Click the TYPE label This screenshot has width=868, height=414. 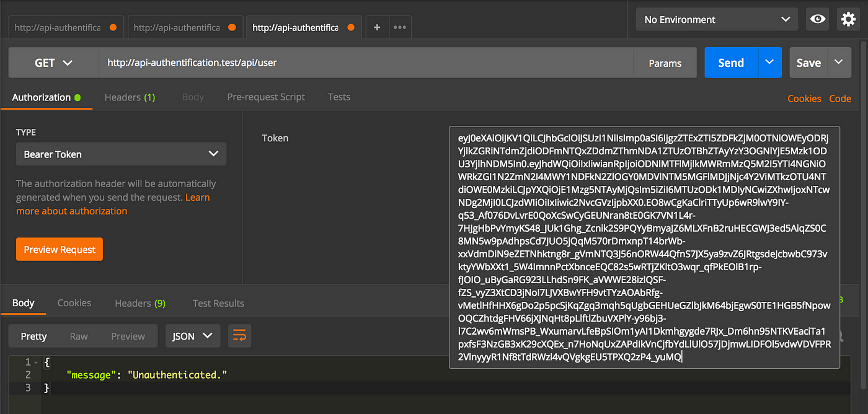tap(26, 132)
